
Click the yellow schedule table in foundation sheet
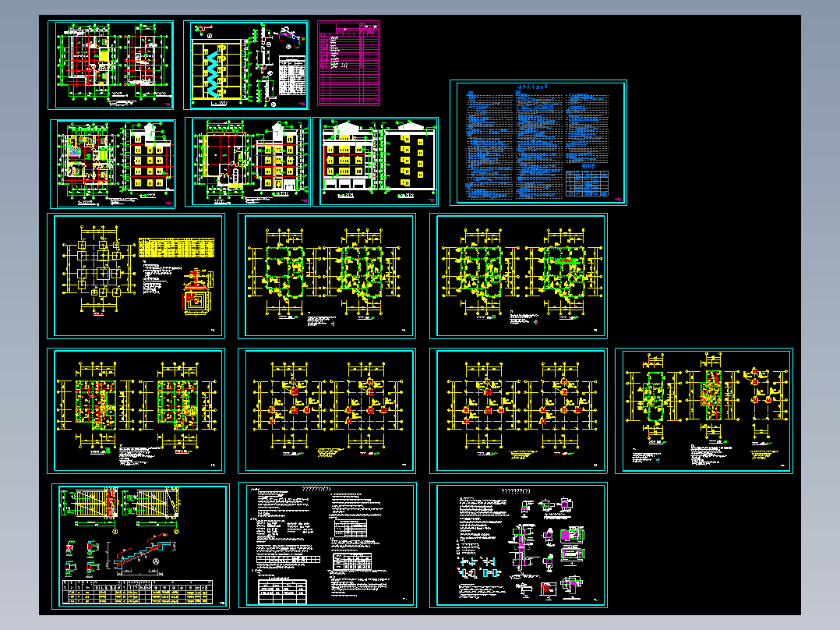[176, 248]
